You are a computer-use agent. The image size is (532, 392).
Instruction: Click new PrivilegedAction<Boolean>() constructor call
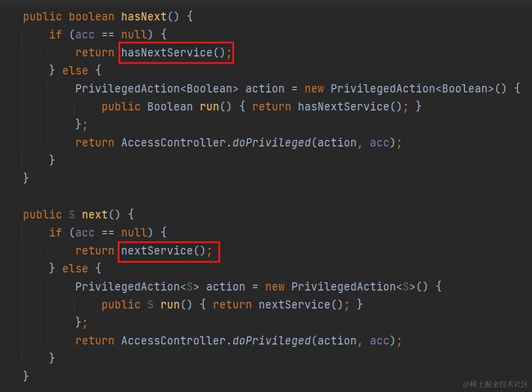pyautogui.click(x=406, y=89)
